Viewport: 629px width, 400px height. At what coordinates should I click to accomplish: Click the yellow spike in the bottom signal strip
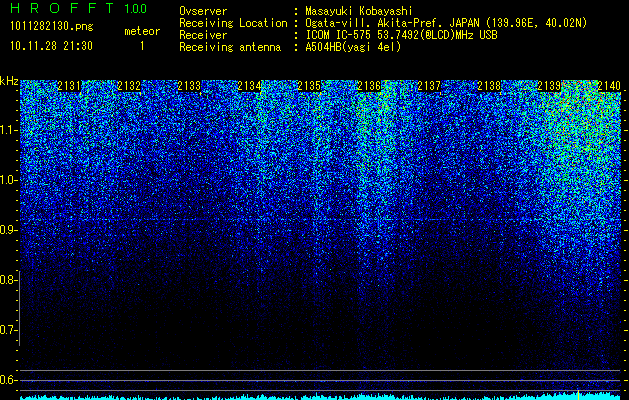(x=578, y=394)
